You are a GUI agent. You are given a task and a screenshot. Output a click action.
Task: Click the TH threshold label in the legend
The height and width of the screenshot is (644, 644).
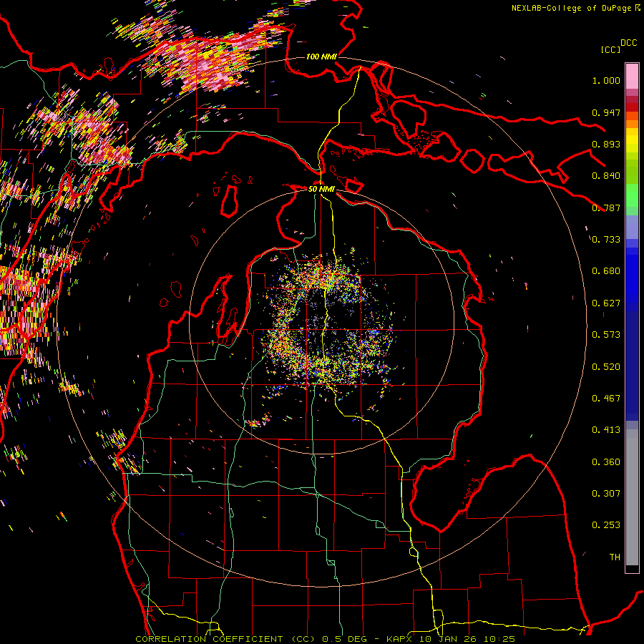pos(615,557)
